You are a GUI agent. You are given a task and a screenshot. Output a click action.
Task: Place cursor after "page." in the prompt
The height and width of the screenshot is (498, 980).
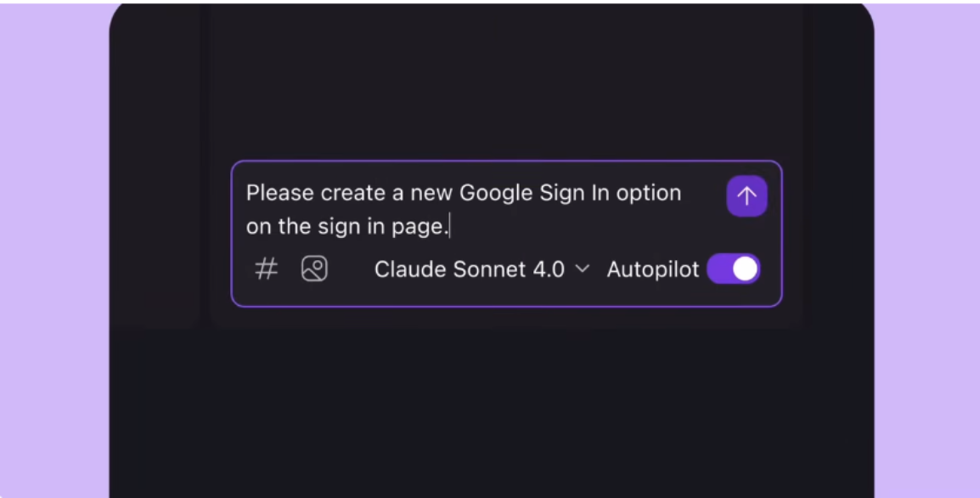pos(450,226)
